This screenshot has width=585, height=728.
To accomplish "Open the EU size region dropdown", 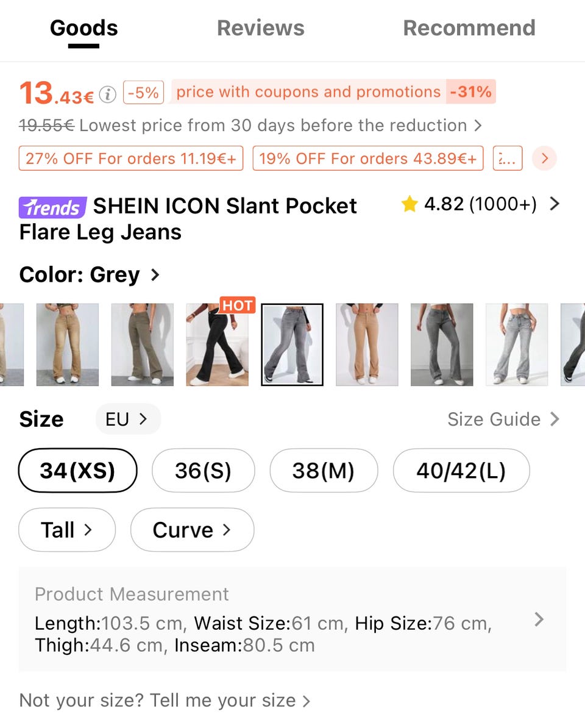I will [x=128, y=419].
